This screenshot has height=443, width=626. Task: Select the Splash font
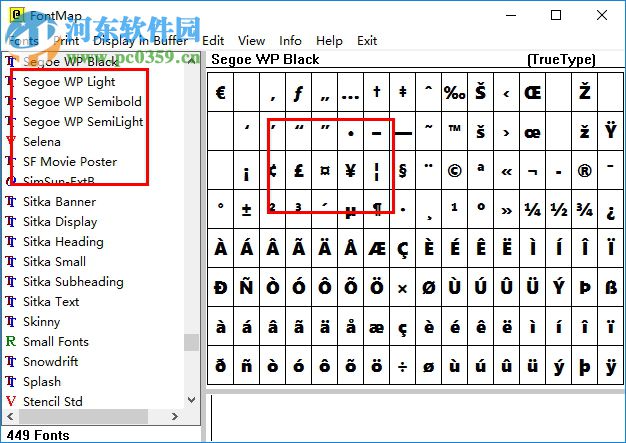tap(42, 382)
